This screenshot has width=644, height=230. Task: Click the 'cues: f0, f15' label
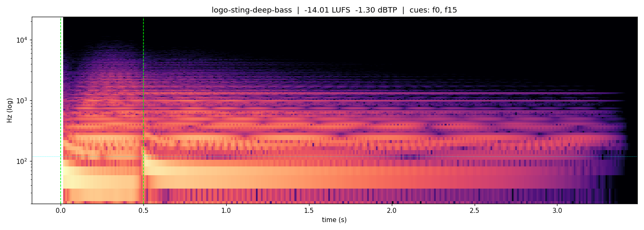point(433,10)
